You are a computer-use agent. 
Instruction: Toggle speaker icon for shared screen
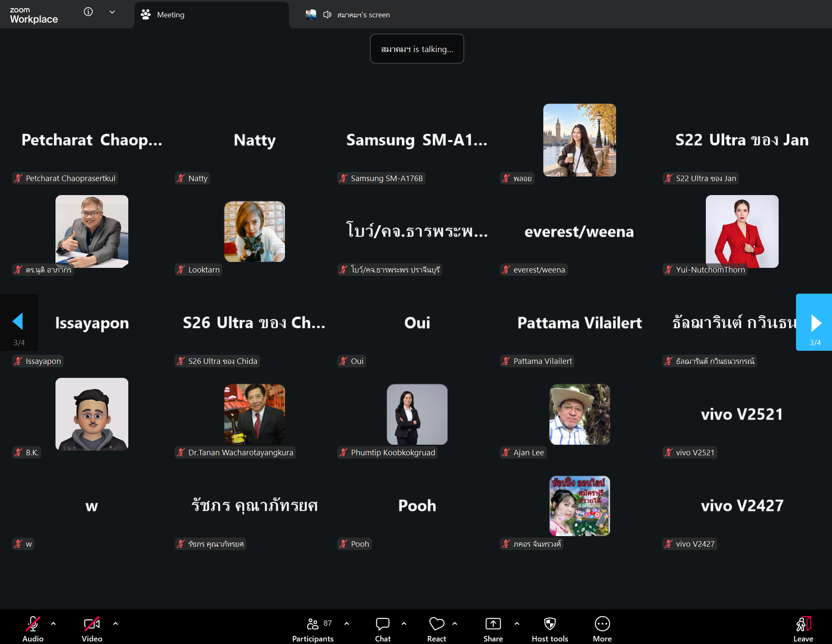pos(327,15)
